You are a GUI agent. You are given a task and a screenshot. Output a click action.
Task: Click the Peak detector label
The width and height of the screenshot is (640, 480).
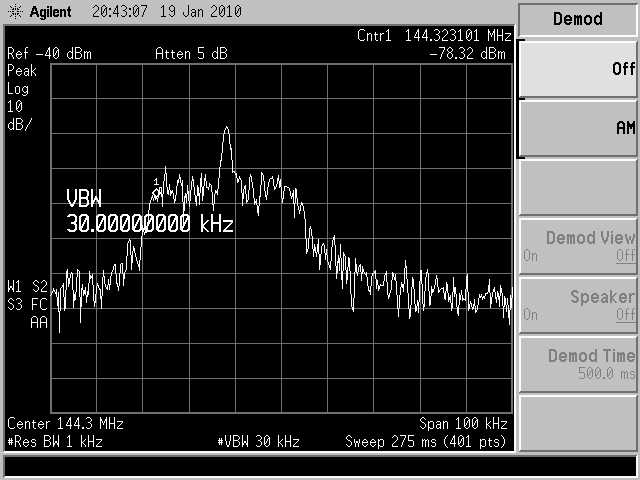[22, 71]
